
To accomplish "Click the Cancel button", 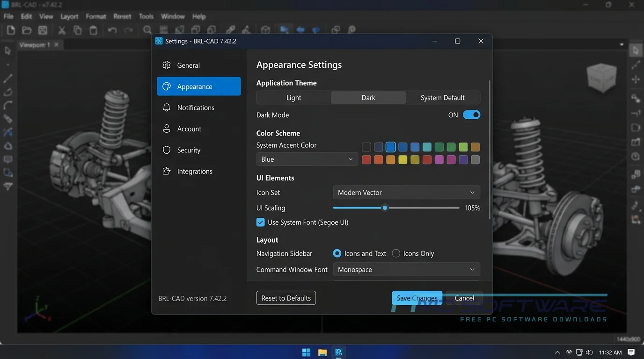I will click(x=464, y=298).
